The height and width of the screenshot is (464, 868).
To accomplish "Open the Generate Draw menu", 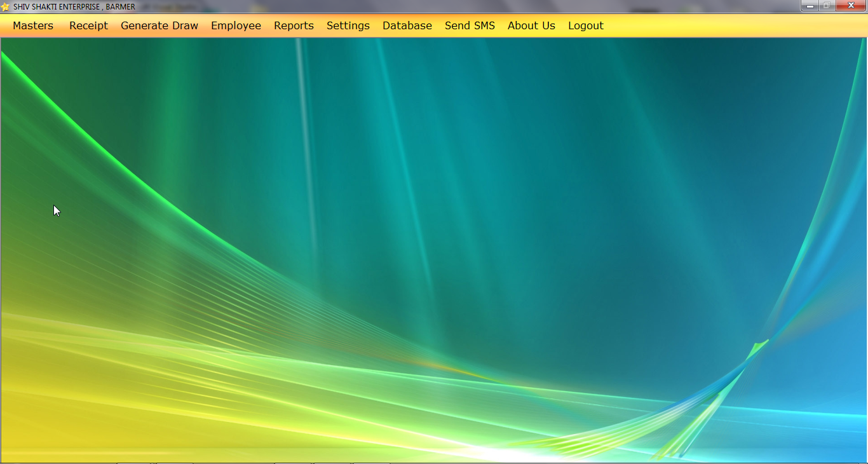I will tap(159, 25).
